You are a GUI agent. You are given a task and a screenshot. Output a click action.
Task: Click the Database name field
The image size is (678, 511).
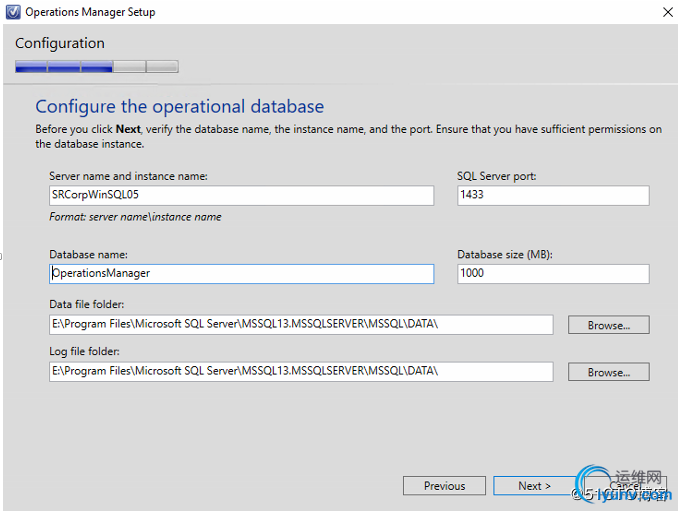click(241, 274)
